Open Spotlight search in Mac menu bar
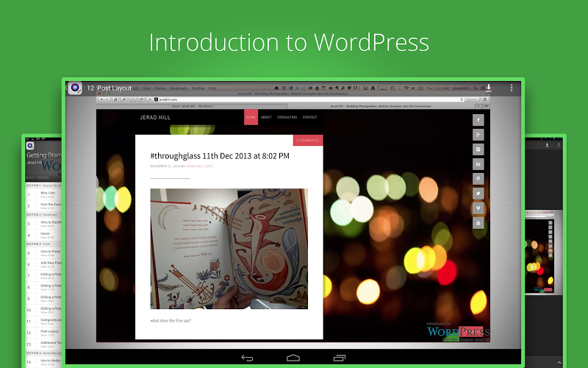588x368 pixels. pyautogui.click(x=475, y=88)
